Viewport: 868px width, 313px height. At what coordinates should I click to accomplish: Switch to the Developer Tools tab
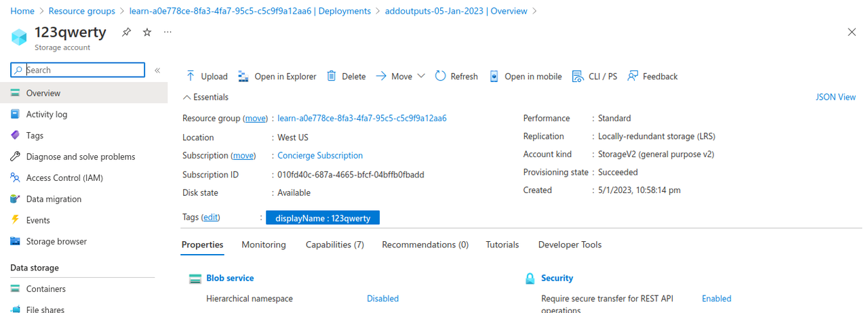(x=570, y=245)
